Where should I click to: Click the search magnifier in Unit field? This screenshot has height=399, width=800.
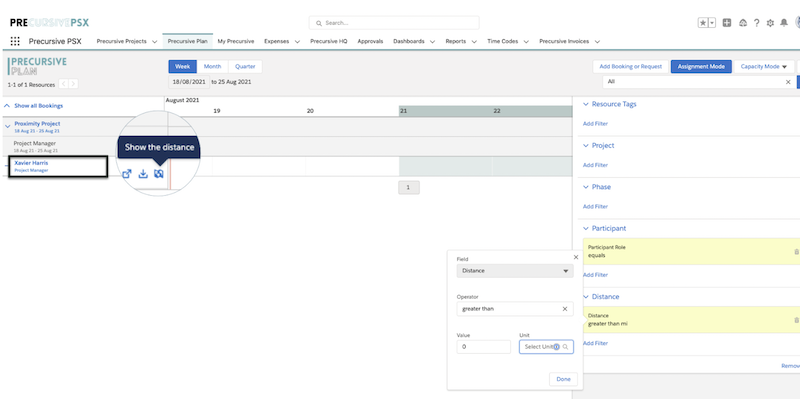tap(565, 347)
